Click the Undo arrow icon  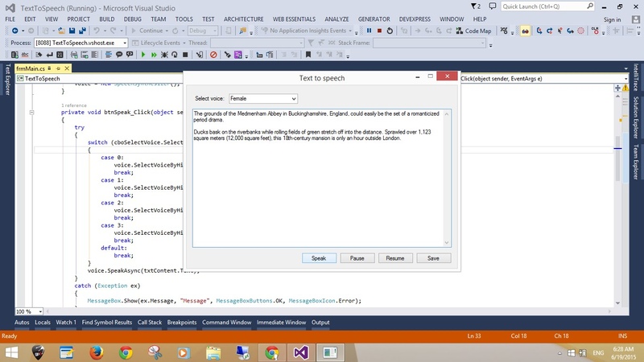pyautogui.click(x=97, y=31)
